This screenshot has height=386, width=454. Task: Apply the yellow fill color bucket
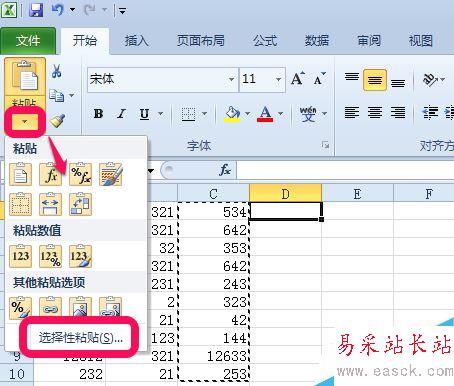tap(232, 114)
